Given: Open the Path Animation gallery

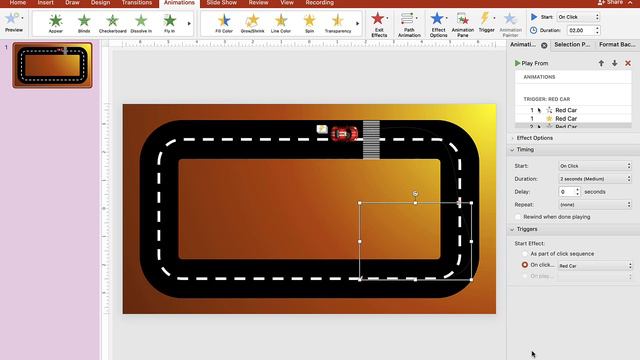Looking at the screenshot, I should point(409,24).
